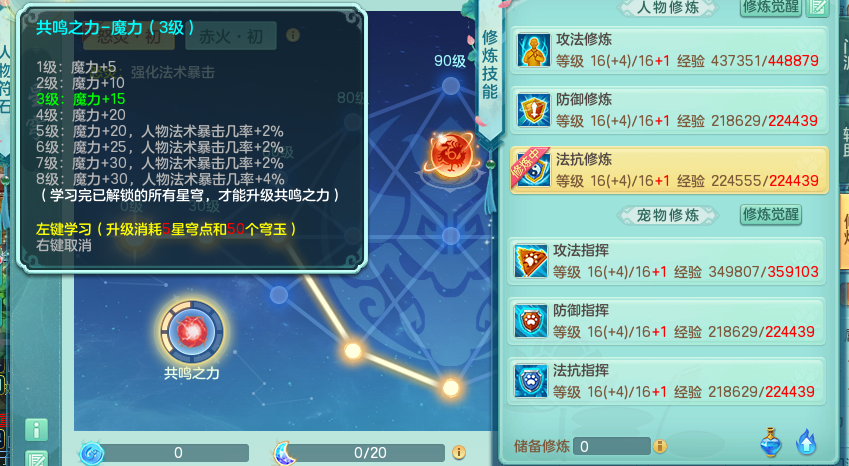
Task: Click the blue flame upgrade arrow icon
Action: tap(806, 442)
